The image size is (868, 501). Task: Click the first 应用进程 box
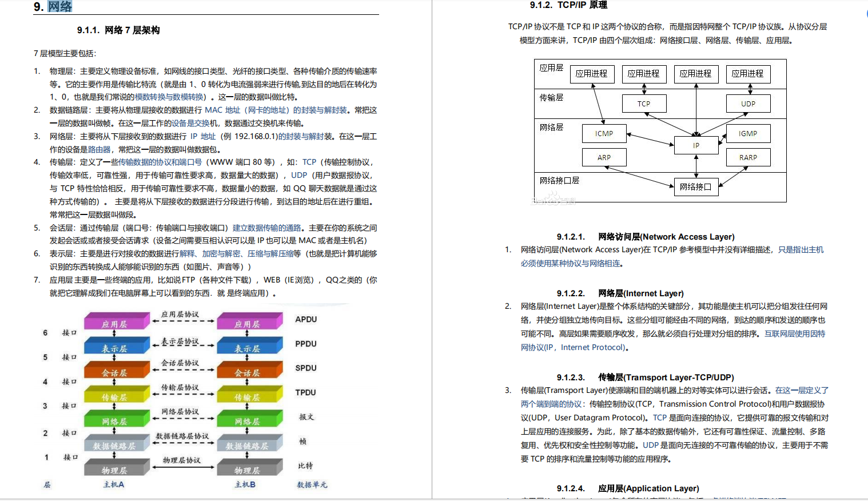coord(592,74)
